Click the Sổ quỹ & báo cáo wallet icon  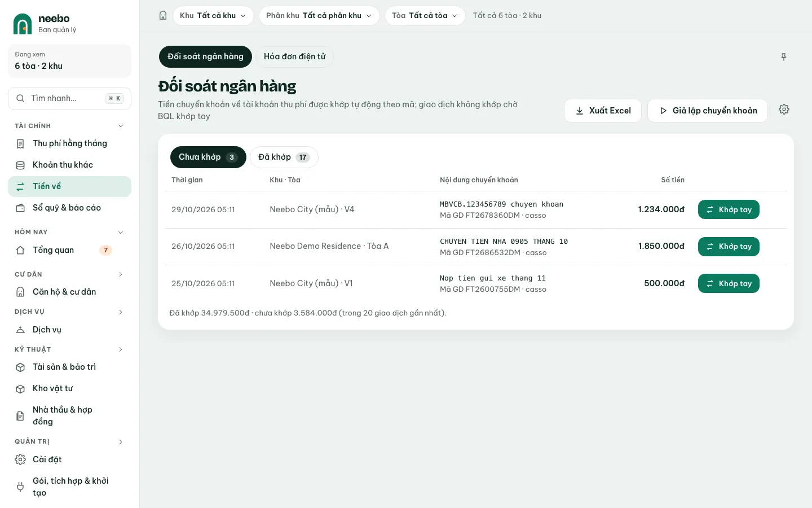click(x=20, y=208)
